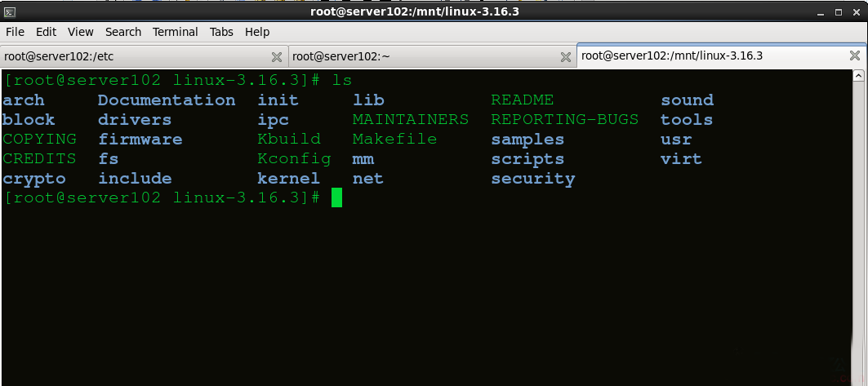Click the 'Kconfig' file name

click(x=294, y=159)
